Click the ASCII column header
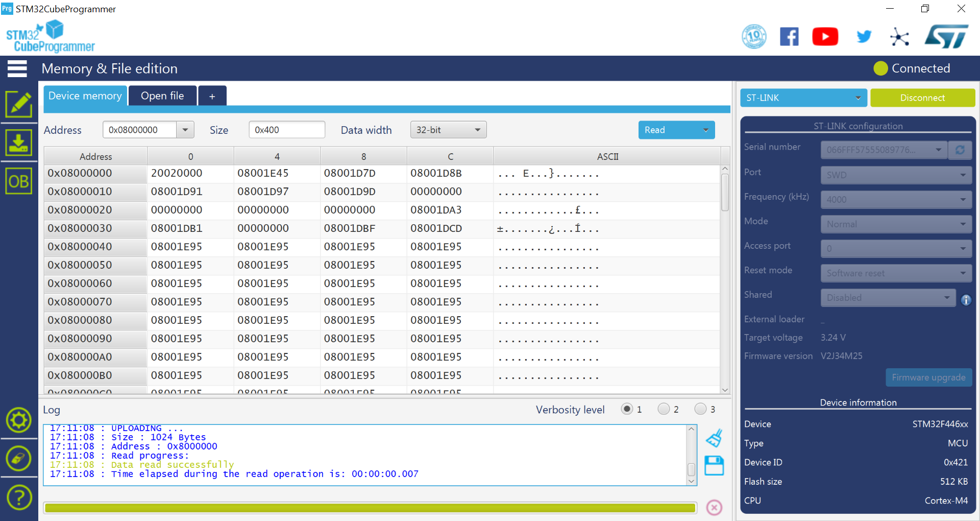Viewport: 980px width, 521px height. (607, 156)
